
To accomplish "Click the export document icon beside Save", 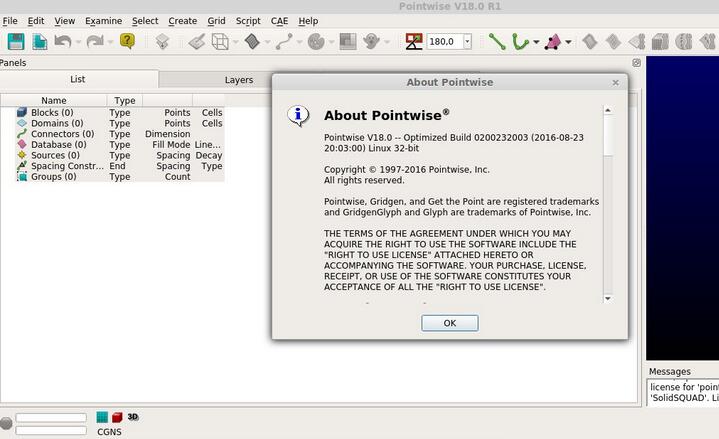I will [x=39, y=42].
